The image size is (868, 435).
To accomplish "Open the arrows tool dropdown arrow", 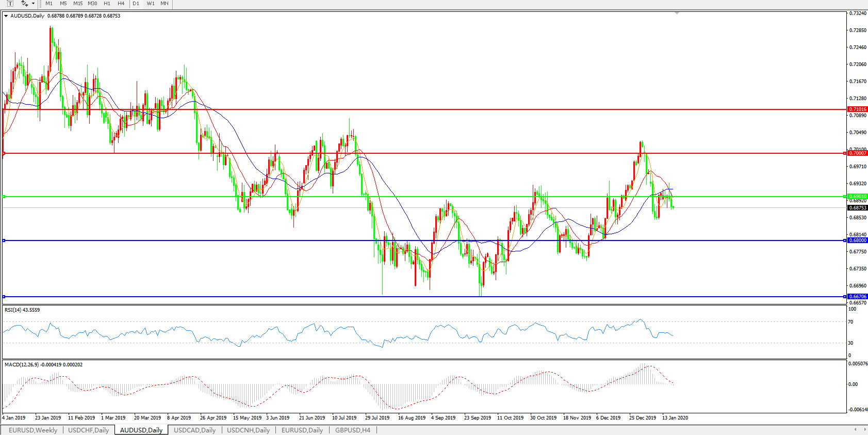I will pos(34,4).
